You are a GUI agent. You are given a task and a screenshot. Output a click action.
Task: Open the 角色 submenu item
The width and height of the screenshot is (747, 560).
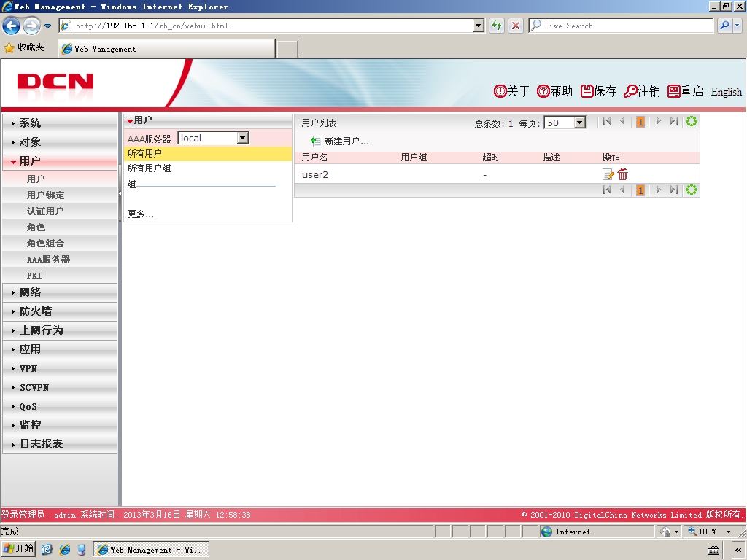pos(60,227)
